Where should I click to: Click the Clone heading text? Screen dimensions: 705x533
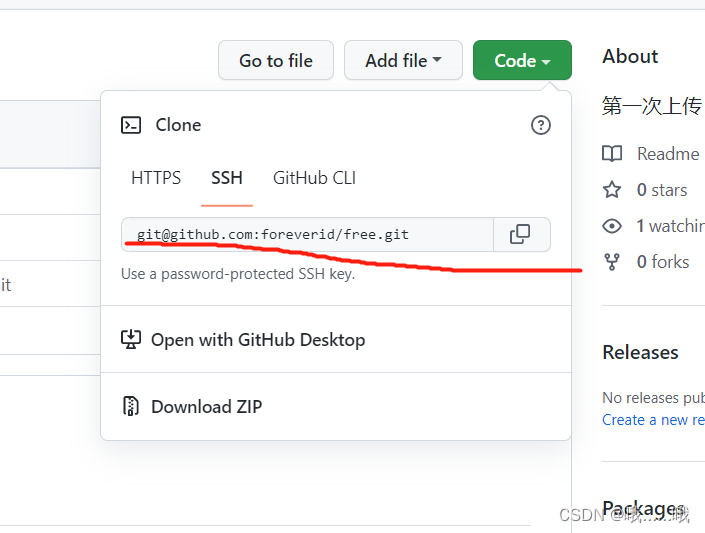pos(178,125)
